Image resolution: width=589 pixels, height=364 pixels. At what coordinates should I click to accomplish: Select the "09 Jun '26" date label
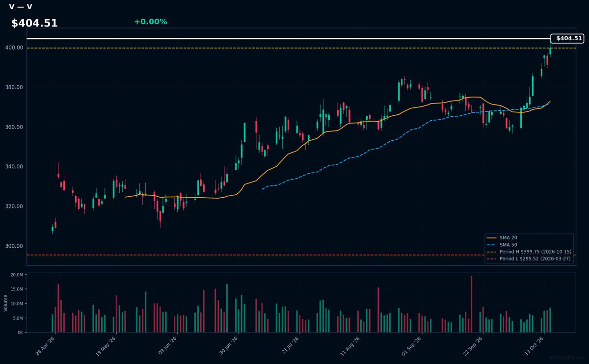pyautogui.click(x=167, y=345)
